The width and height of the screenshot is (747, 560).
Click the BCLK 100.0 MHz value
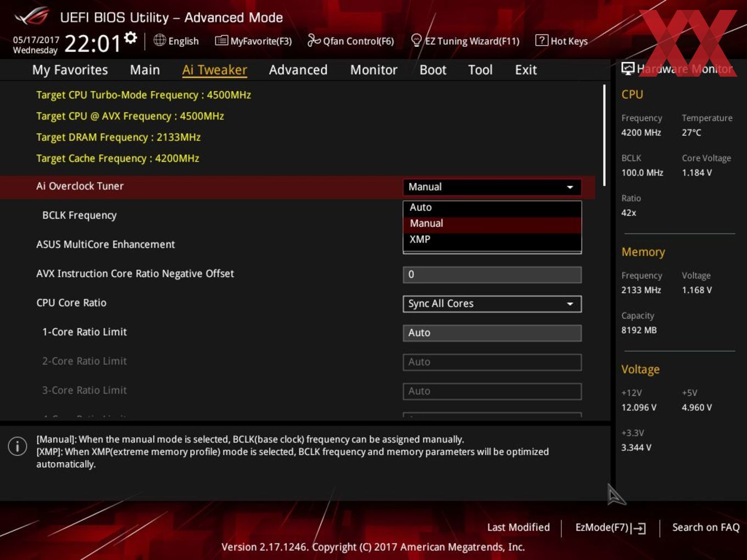tap(642, 172)
